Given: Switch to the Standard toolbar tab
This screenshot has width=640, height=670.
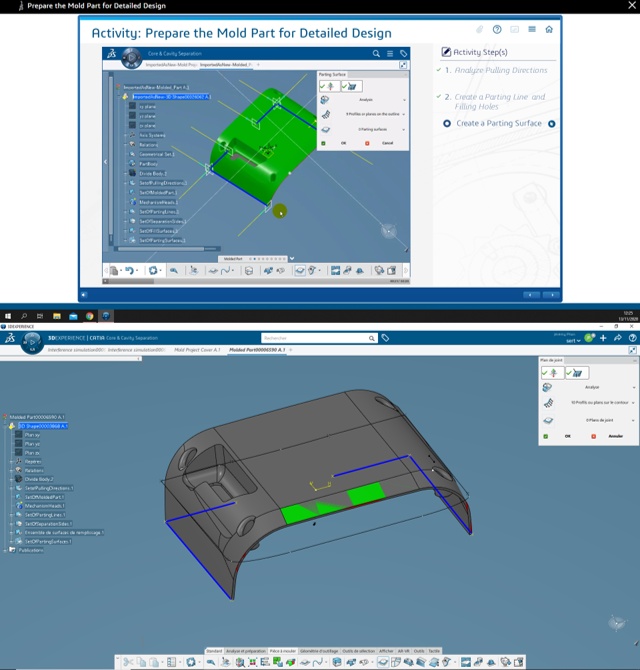Looking at the screenshot, I should coord(214,651).
